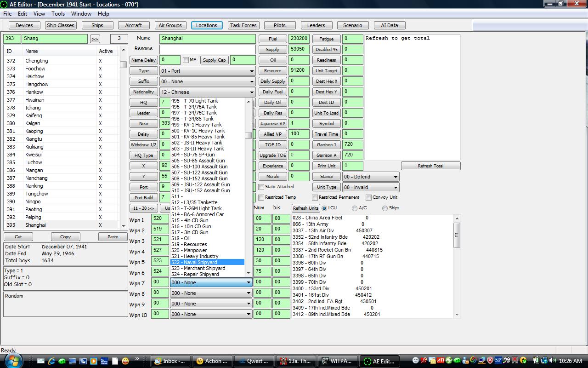Tick the Restricted Temp checkbox
Screen dimensions: 588x368
(x=261, y=197)
